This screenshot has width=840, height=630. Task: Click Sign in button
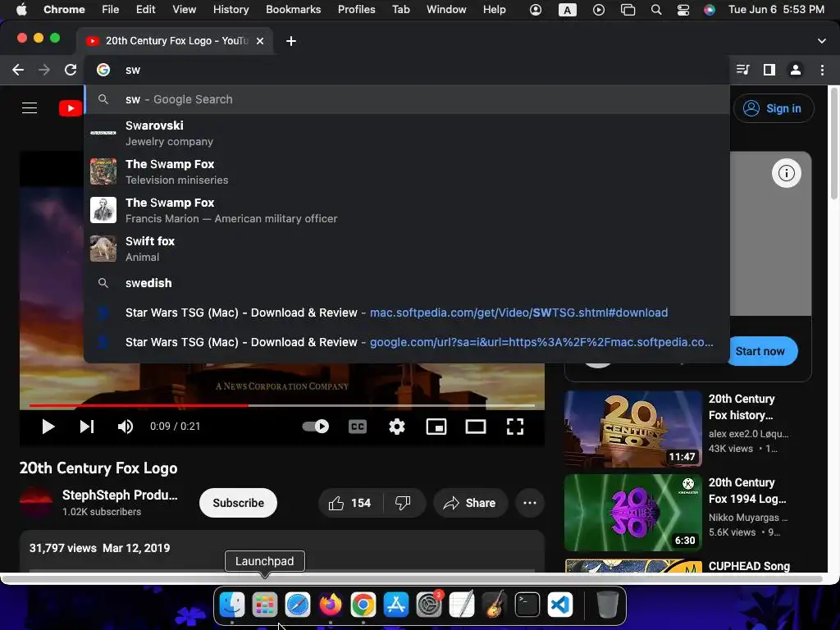coord(774,108)
